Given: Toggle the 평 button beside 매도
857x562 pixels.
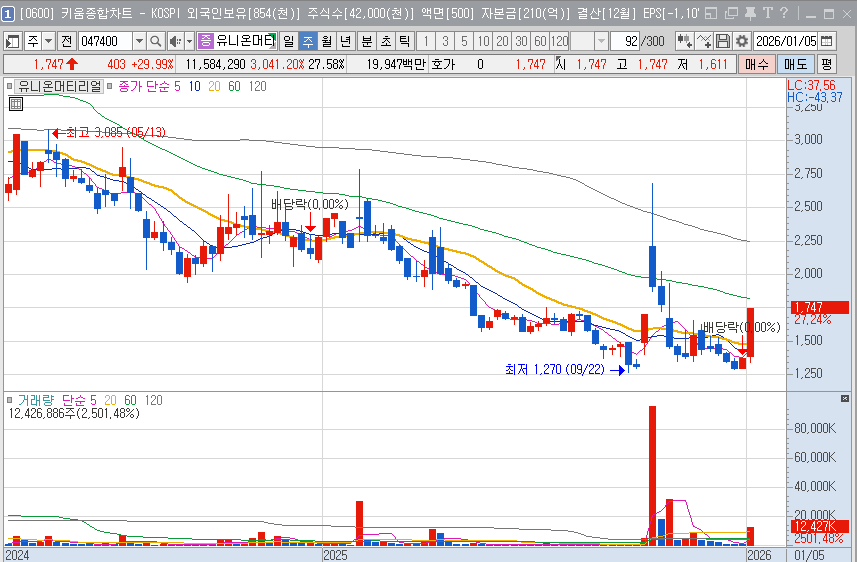Looking at the screenshot, I should click(x=826, y=65).
